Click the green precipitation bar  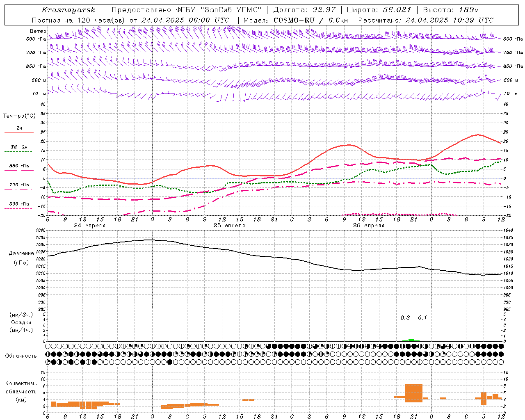coord(411,340)
